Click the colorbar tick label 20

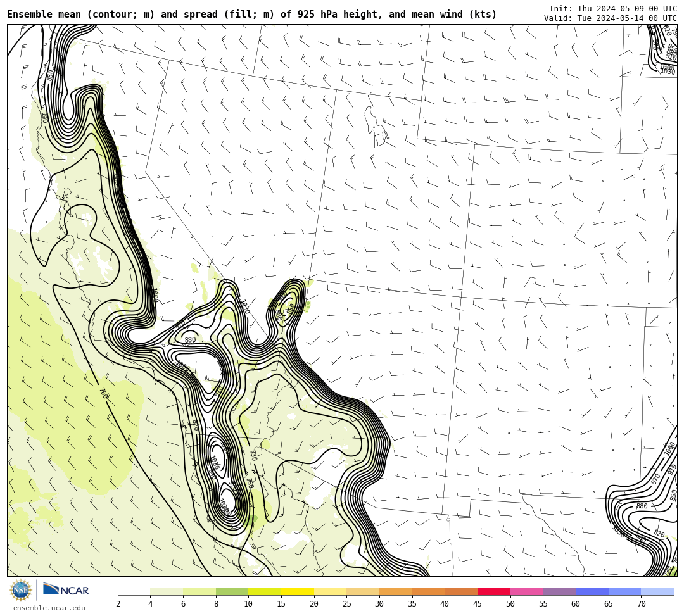click(x=314, y=604)
